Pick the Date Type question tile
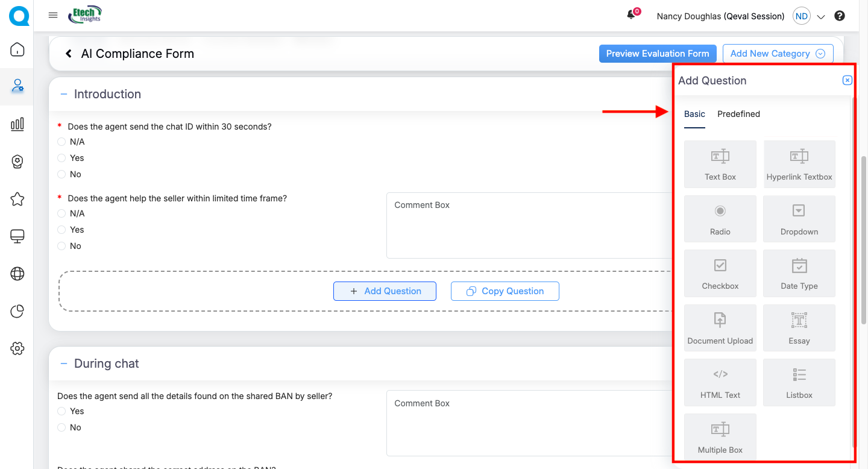The width and height of the screenshot is (868, 469). click(x=799, y=273)
